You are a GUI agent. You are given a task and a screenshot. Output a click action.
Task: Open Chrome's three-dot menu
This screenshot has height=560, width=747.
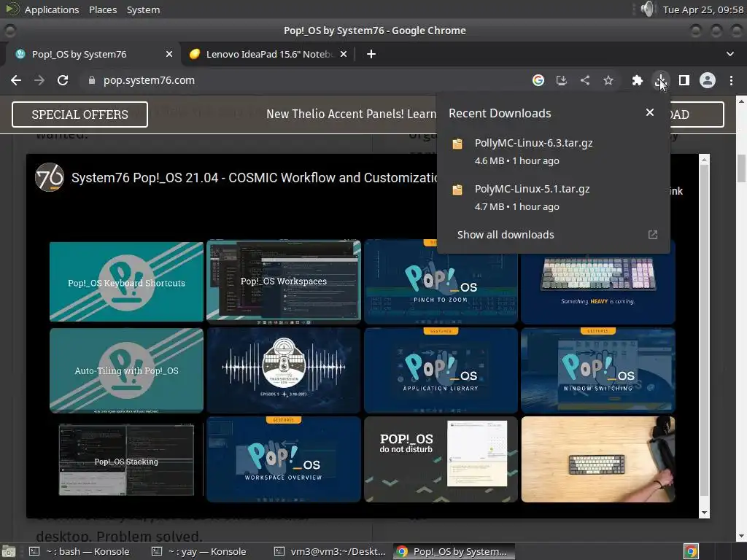pyautogui.click(x=731, y=80)
